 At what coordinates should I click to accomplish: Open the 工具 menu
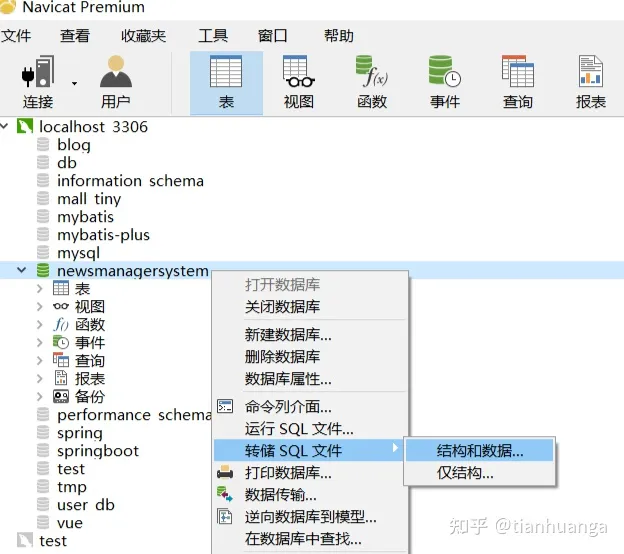(x=213, y=36)
